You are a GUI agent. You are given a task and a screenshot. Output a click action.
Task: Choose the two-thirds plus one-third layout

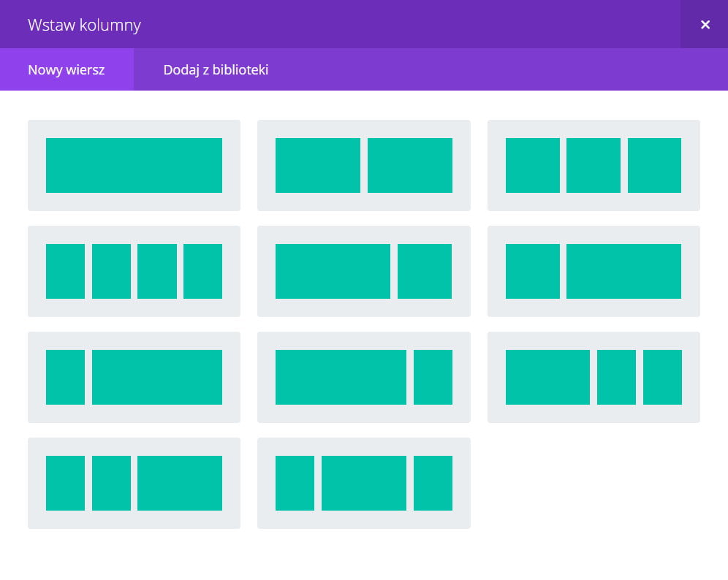click(x=363, y=271)
